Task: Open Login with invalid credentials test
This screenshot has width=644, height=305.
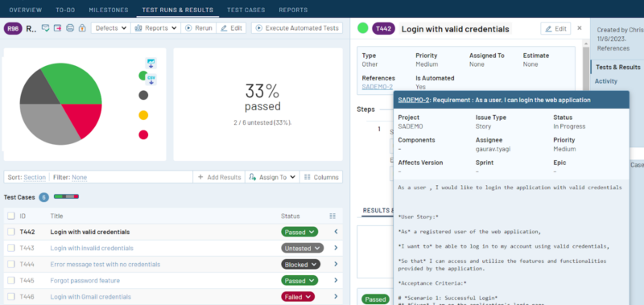Action: (92, 248)
